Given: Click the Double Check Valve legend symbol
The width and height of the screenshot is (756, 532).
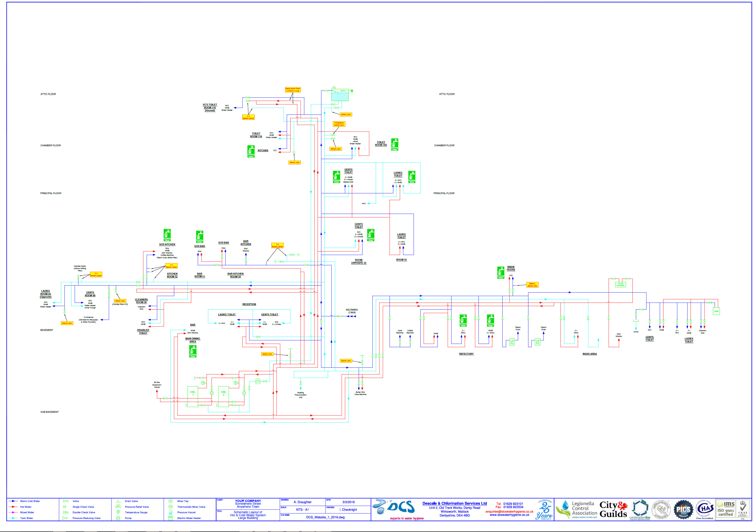Looking at the screenshot, I should pyautogui.click(x=65, y=512).
